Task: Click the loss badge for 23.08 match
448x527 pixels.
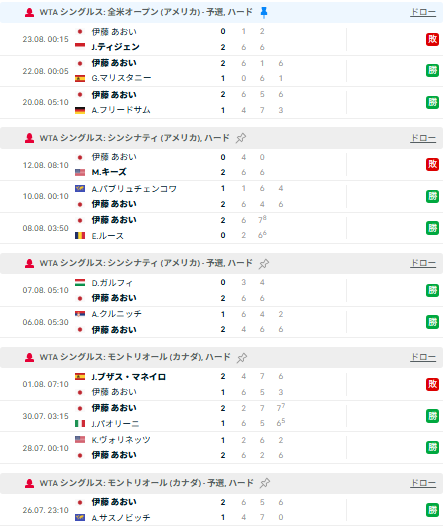Action: [x=432, y=39]
